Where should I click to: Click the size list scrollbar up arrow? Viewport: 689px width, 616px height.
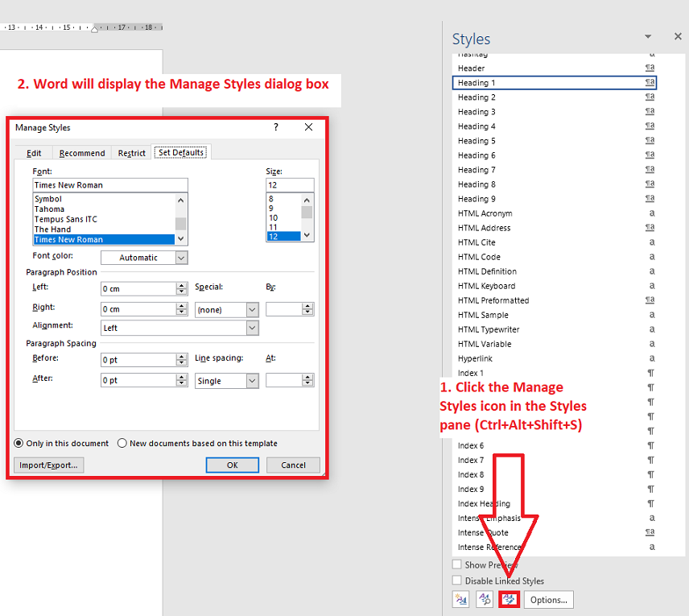[x=307, y=200]
